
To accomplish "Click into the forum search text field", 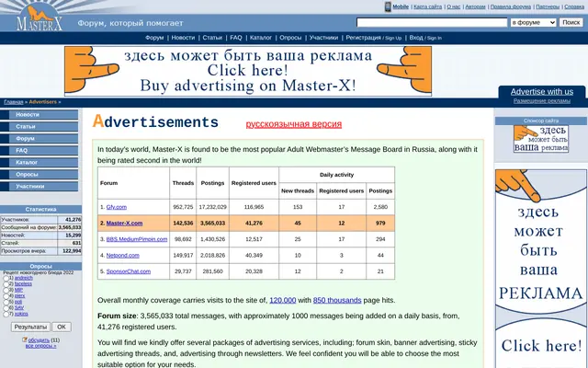I will (432, 22).
